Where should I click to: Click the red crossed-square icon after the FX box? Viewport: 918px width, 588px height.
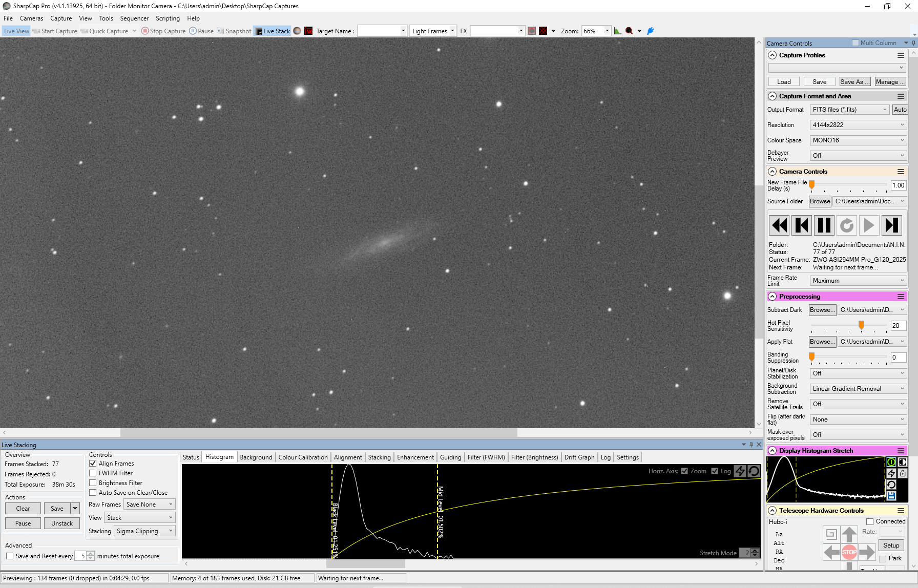coord(543,31)
